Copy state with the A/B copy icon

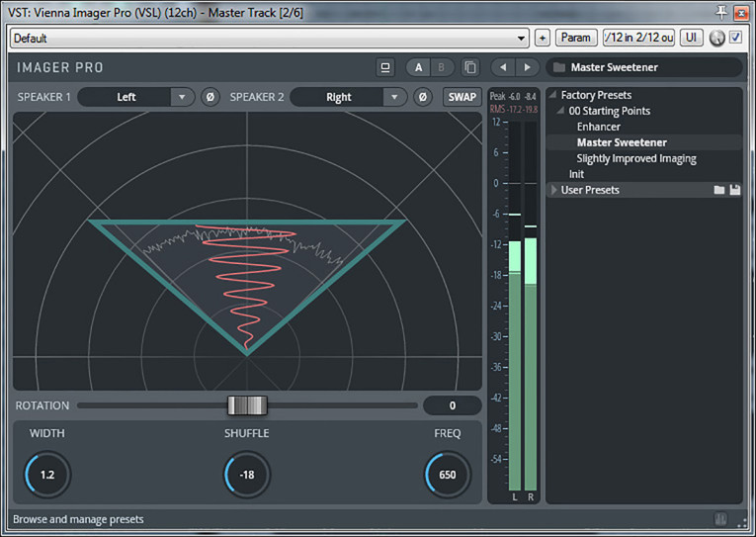coord(470,67)
